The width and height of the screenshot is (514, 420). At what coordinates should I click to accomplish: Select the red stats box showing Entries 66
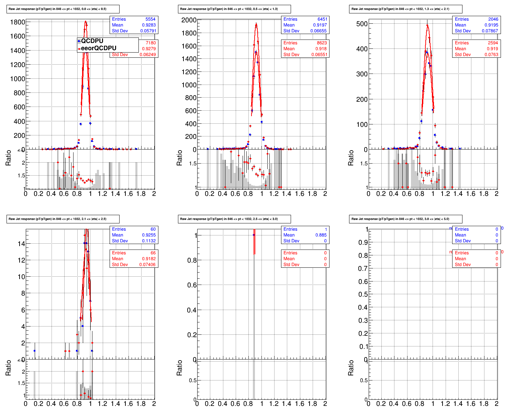click(x=134, y=259)
